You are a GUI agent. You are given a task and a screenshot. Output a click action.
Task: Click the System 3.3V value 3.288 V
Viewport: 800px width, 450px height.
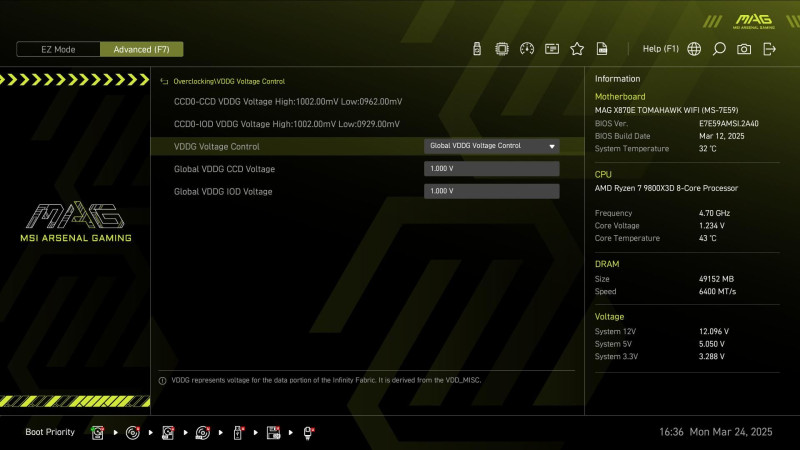pos(712,357)
